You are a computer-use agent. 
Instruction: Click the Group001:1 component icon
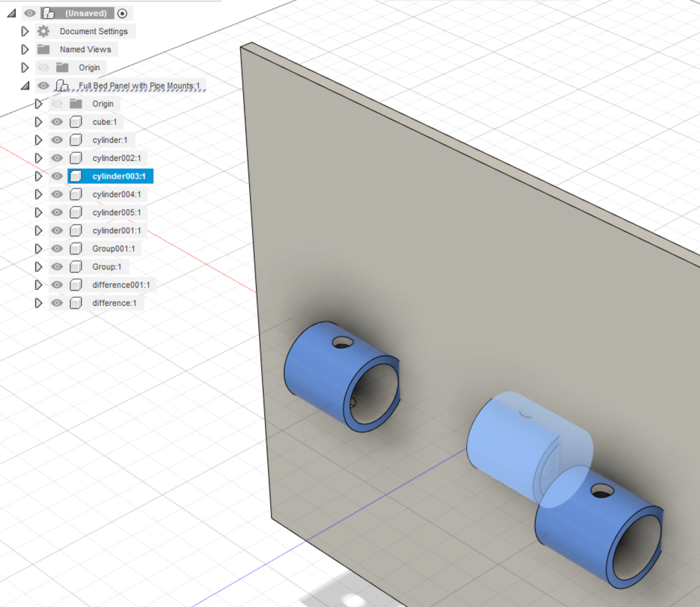pos(76,248)
